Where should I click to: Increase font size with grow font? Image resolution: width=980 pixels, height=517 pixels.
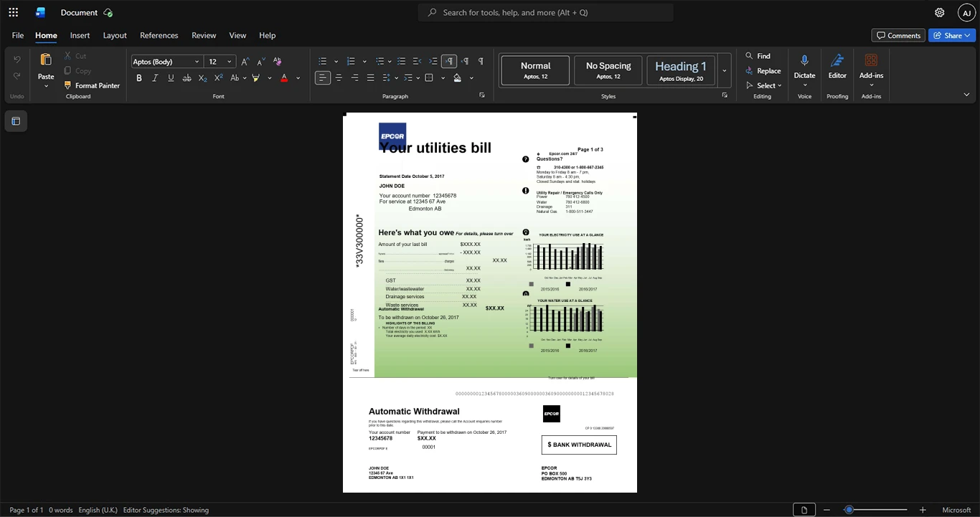245,62
